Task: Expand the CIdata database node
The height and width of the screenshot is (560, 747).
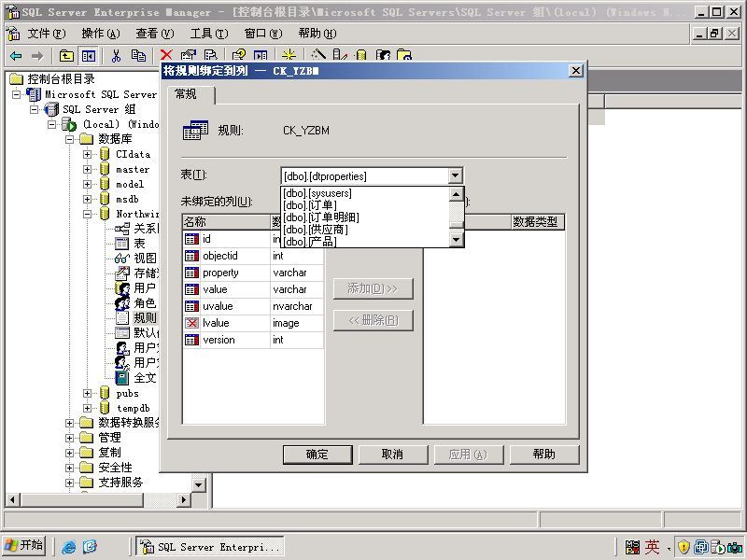Action: [x=87, y=154]
